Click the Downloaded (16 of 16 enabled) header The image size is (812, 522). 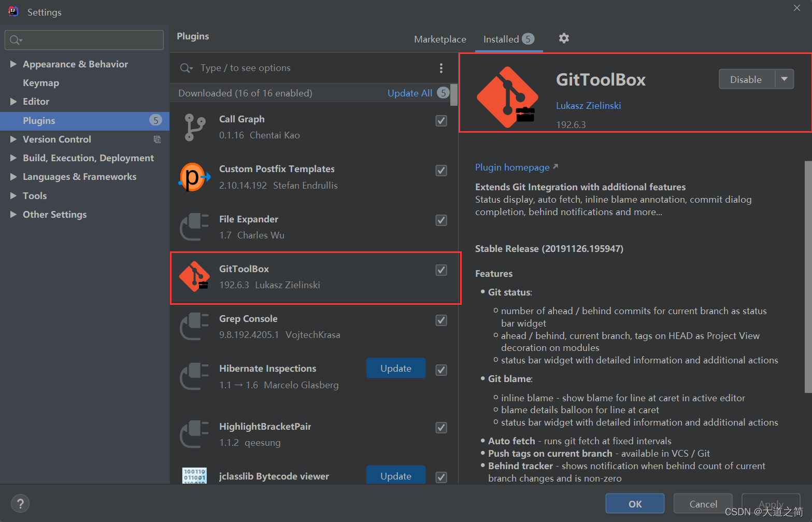coord(245,93)
